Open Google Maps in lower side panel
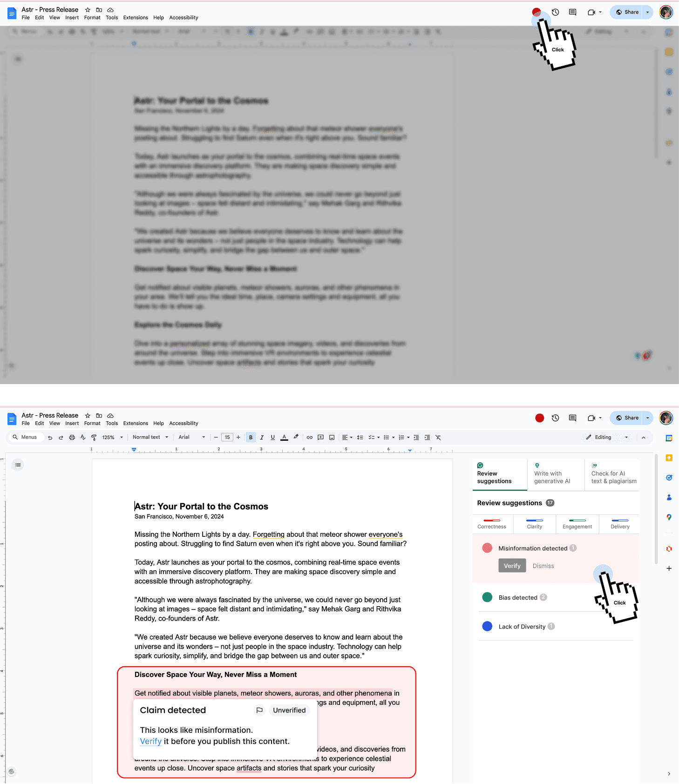This screenshot has height=784, width=679. (669, 517)
